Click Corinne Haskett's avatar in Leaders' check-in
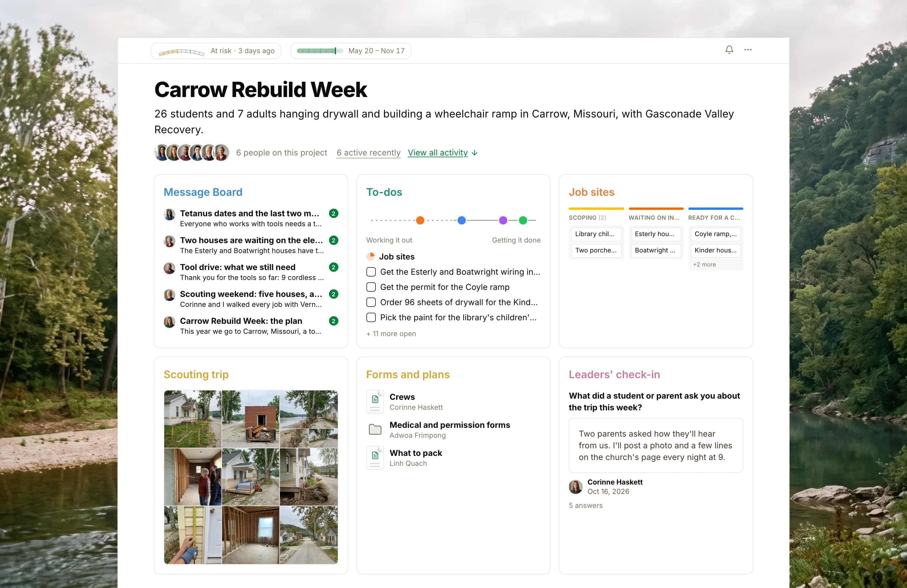907x588 pixels. click(575, 487)
